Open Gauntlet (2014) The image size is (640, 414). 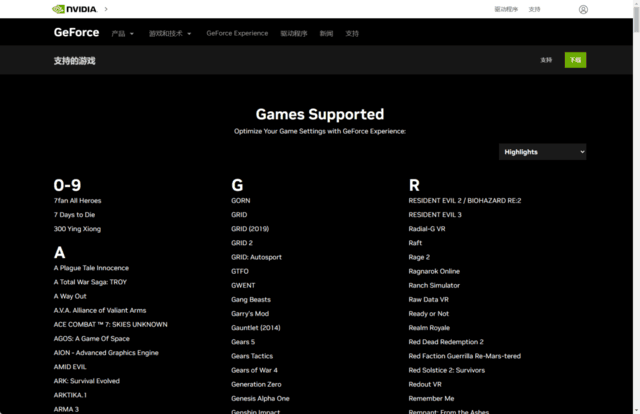pyautogui.click(x=256, y=328)
